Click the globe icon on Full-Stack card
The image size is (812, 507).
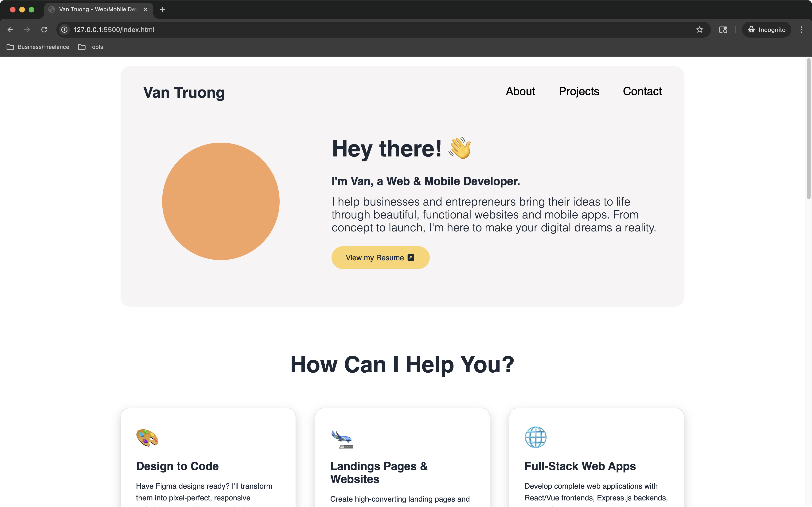(x=535, y=437)
